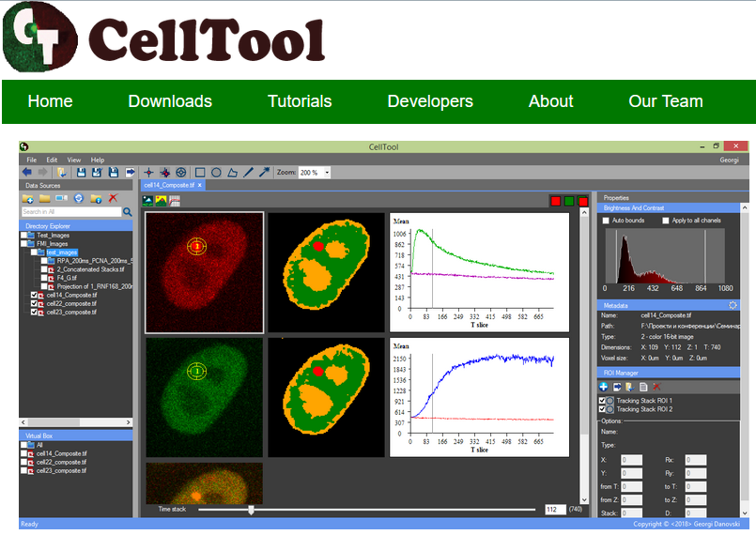The width and height of the screenshot is (756, 535).
Task: Collapse the Brightness And Contrast section
Action: pyautogui.click(x=668, y=207)
